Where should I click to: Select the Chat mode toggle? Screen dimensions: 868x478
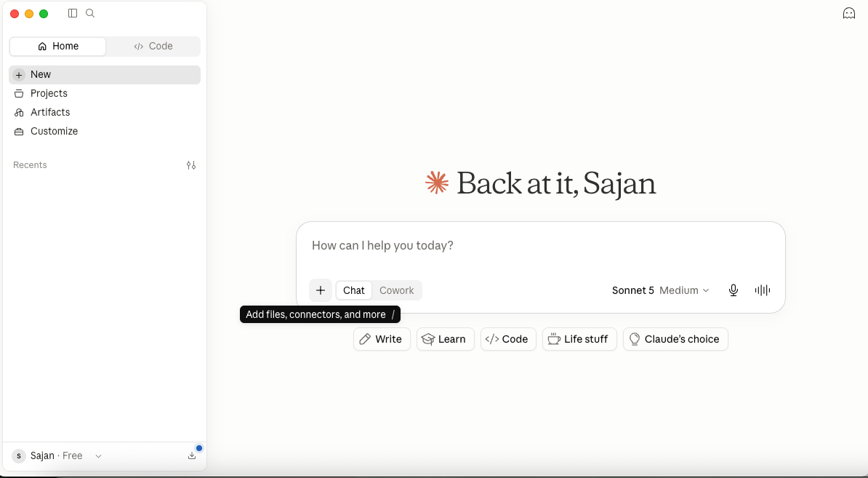[354, 290]
